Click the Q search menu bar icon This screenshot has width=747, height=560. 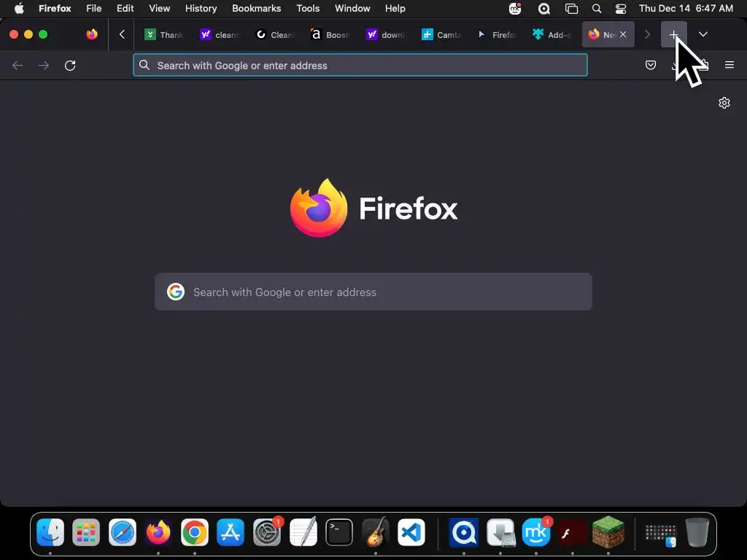543,8
